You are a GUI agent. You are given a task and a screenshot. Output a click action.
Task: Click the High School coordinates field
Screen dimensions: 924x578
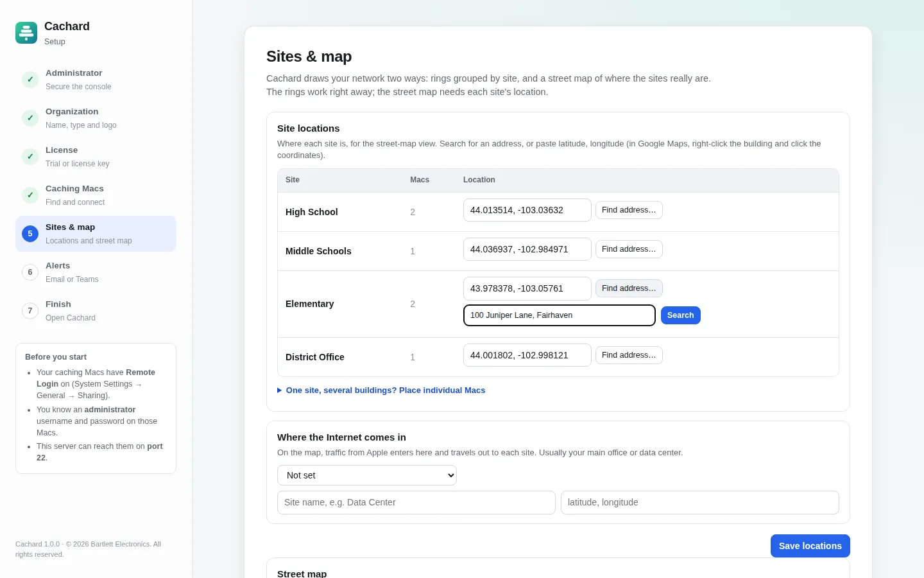[527, 210]
